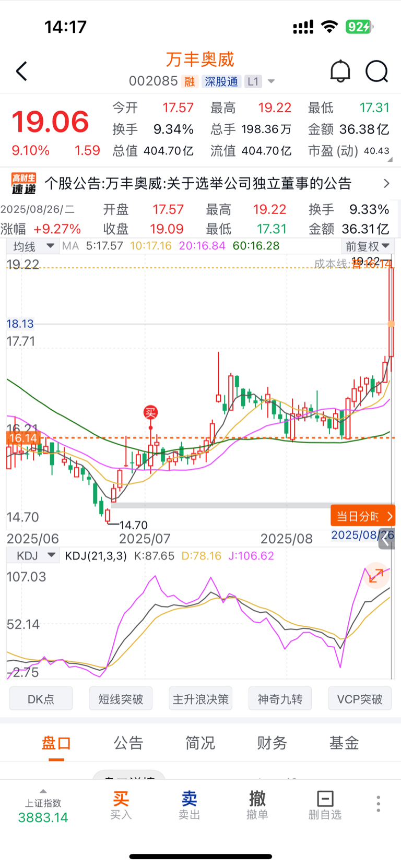Screen dimensions: 401x868
Task: Select the 主升浪决策 indicator button
Action: point(200,699)
